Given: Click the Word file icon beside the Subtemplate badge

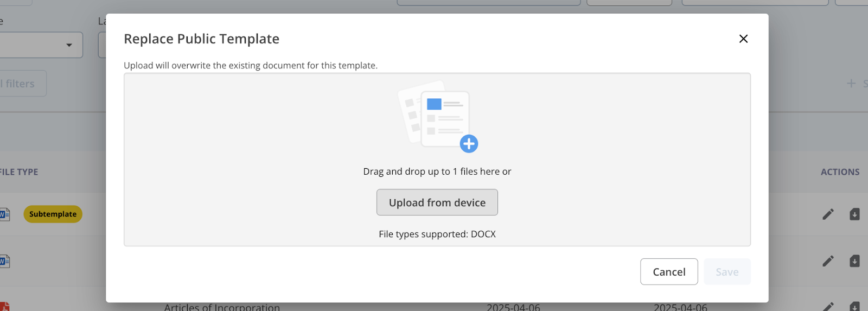Looking at the screenshot, I should [x=4, y=214].
